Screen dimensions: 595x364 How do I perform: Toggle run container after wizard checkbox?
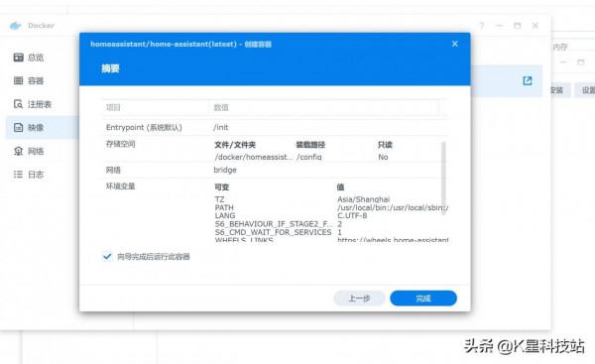pyautogui.click(x=107, y=257)
